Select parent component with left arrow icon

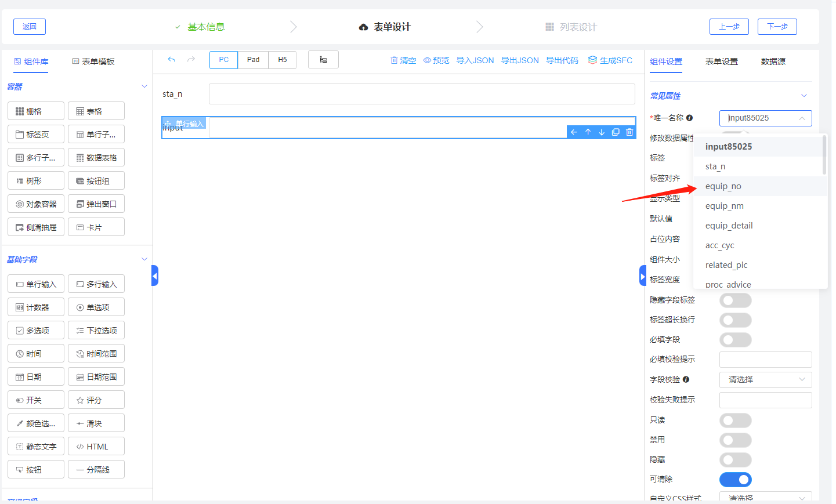coord(574,132)
